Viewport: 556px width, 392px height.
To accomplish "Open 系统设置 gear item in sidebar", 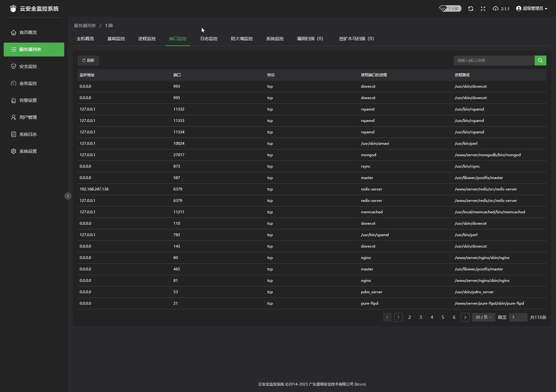I will click(x=28, y=151).
